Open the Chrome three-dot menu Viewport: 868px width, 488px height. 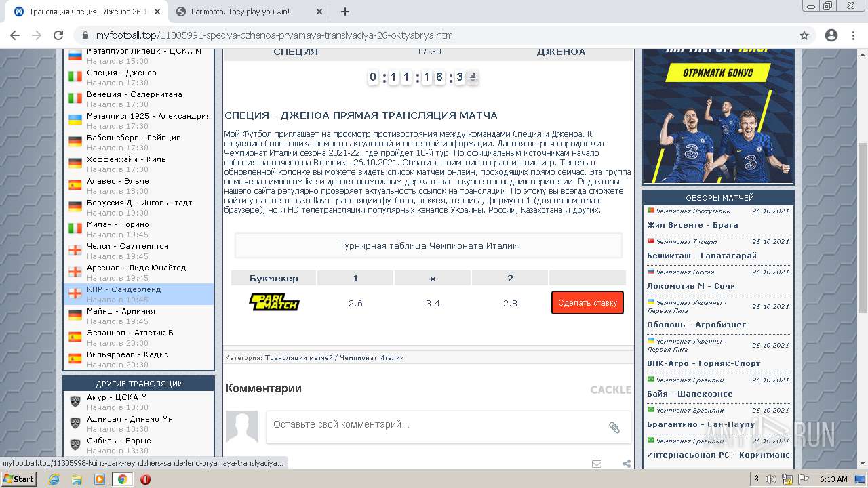pos(854,35)
